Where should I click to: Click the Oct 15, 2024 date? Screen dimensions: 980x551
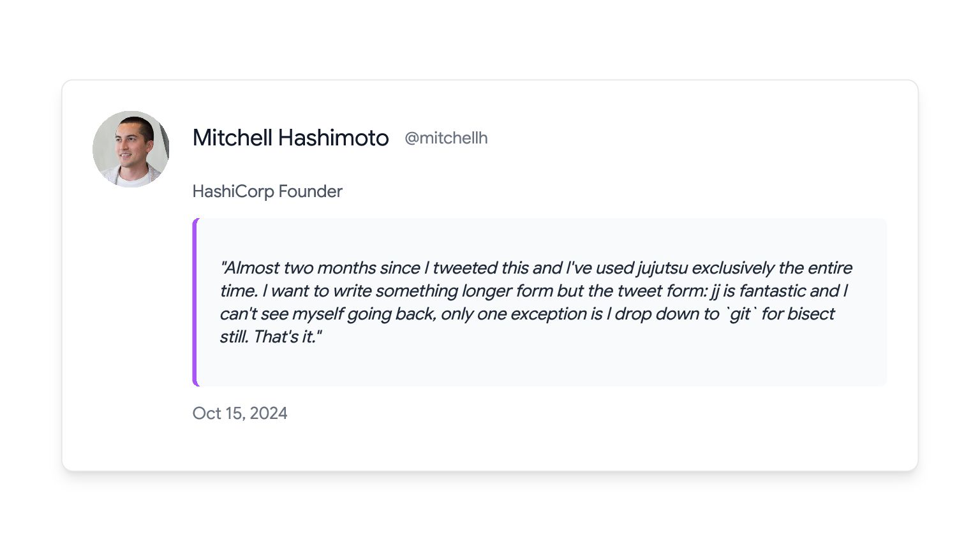[240, 413]
